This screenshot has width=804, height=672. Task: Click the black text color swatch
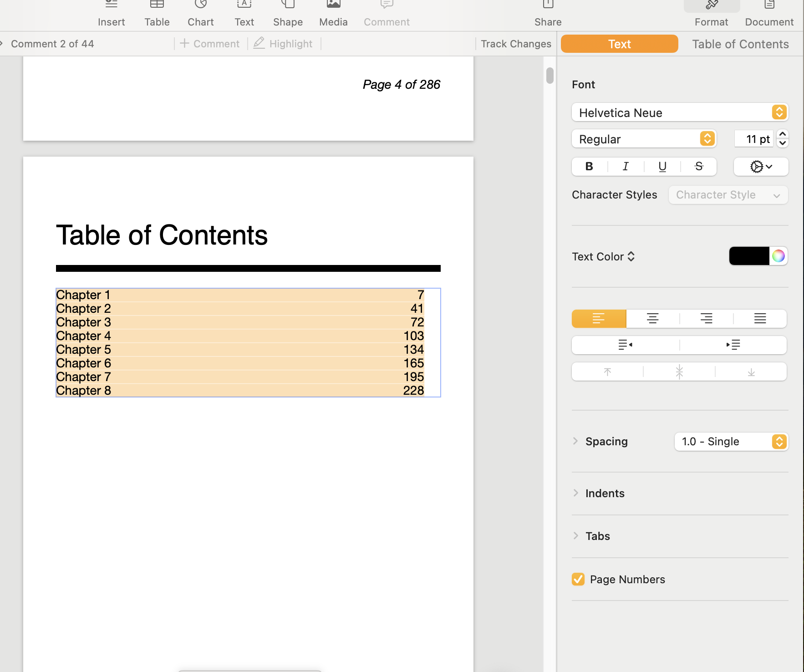[749, 256]
